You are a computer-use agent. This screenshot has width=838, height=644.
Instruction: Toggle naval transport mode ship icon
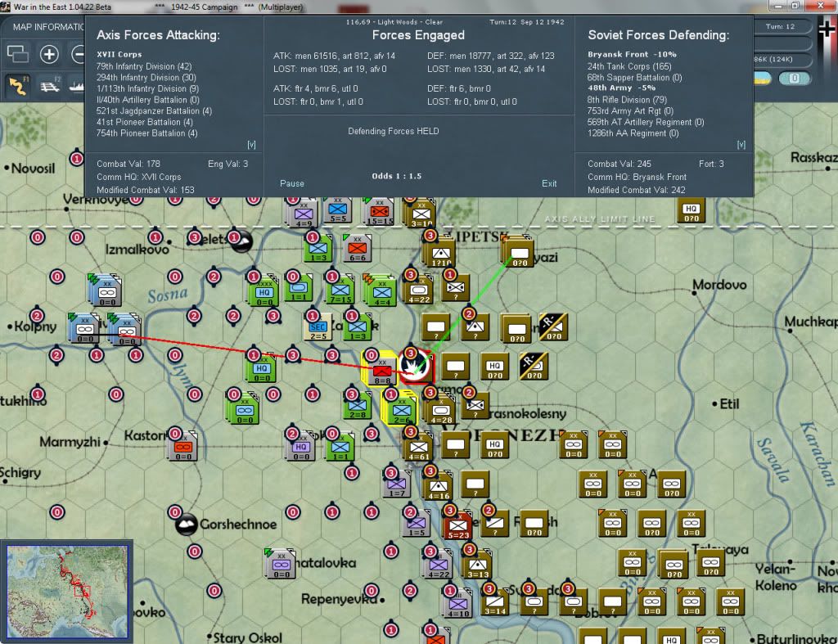77,85
